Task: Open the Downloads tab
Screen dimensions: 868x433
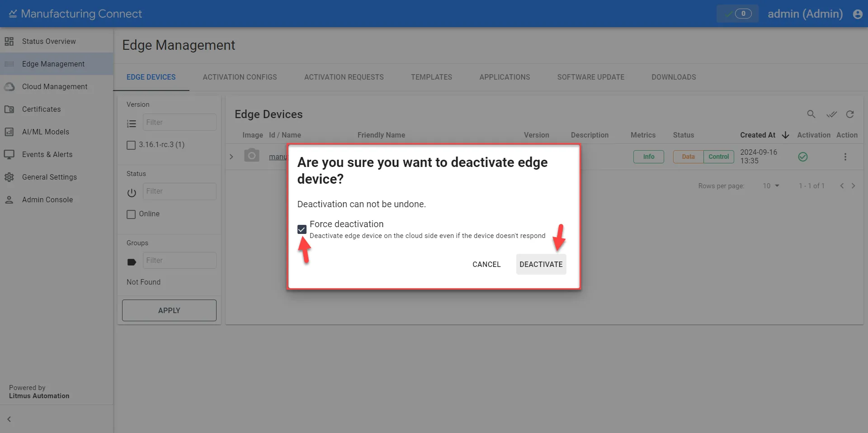Action: (674, 77)
